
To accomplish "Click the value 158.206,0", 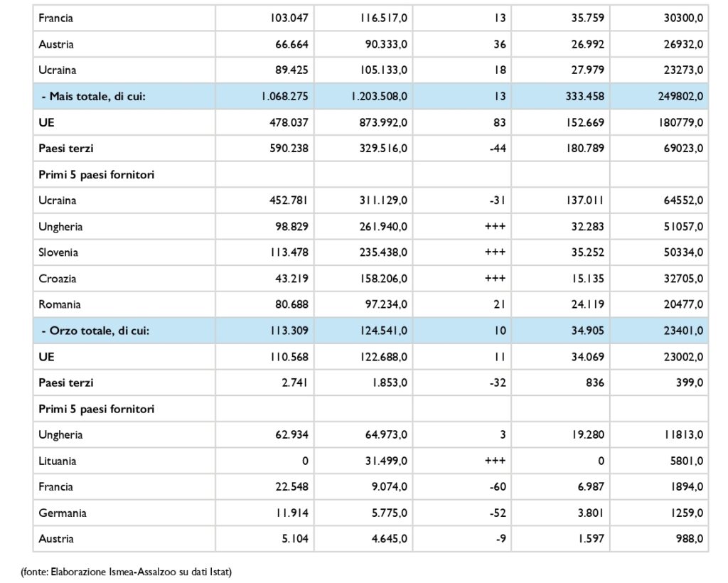I will 383,279.
